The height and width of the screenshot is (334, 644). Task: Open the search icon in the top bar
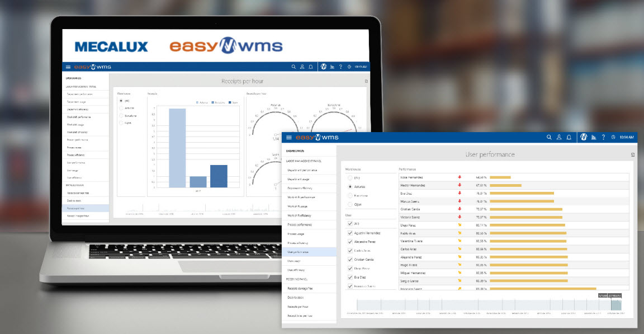click(x=549, y=137)
